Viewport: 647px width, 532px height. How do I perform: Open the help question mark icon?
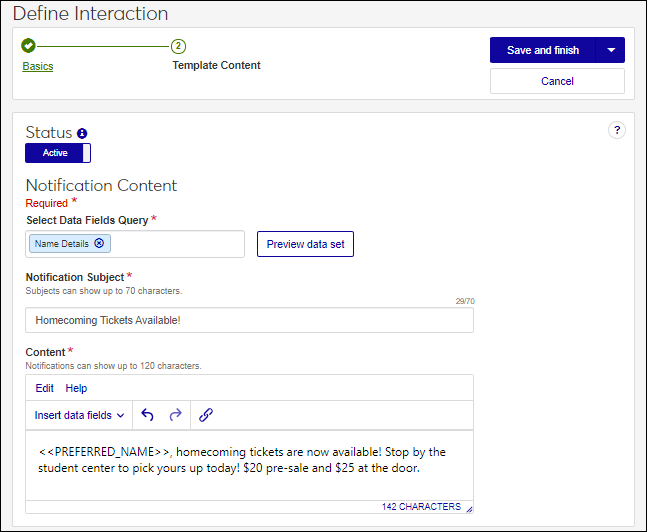tap(616, 130)
